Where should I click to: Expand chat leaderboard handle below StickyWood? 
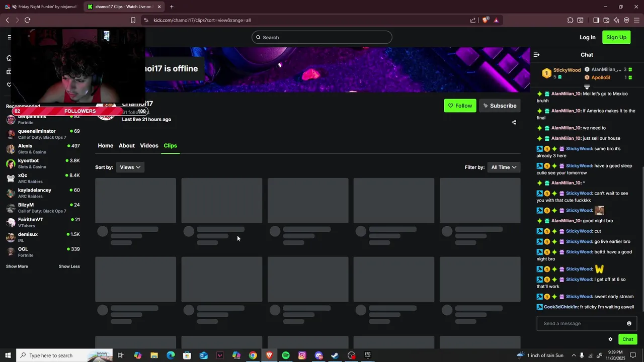(587, 87)
